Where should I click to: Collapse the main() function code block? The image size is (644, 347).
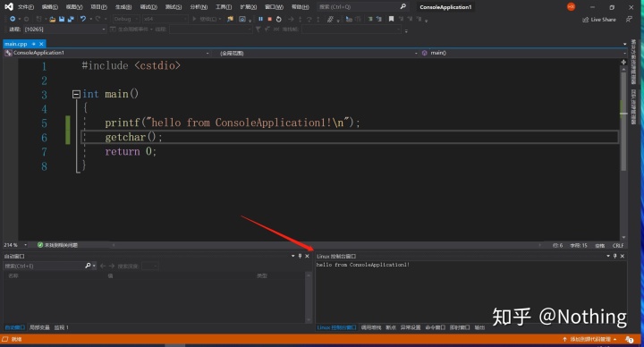[x=76, y=94]
